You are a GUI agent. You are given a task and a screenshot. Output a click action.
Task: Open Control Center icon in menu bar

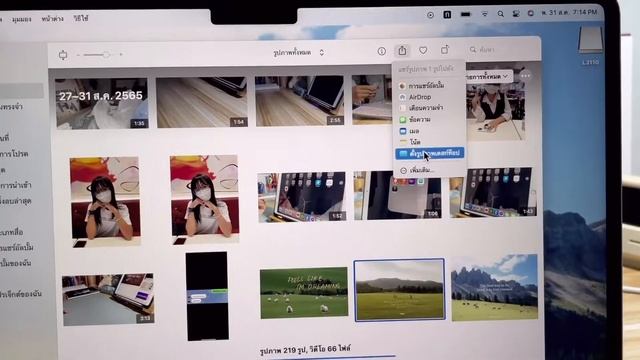(x=516, y=13)
